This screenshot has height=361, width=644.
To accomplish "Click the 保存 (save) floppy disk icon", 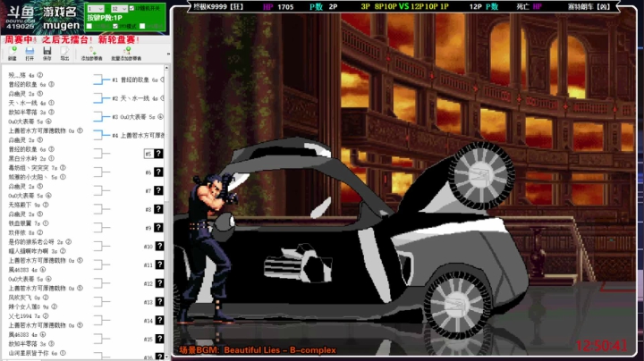I will pos(47,53).
